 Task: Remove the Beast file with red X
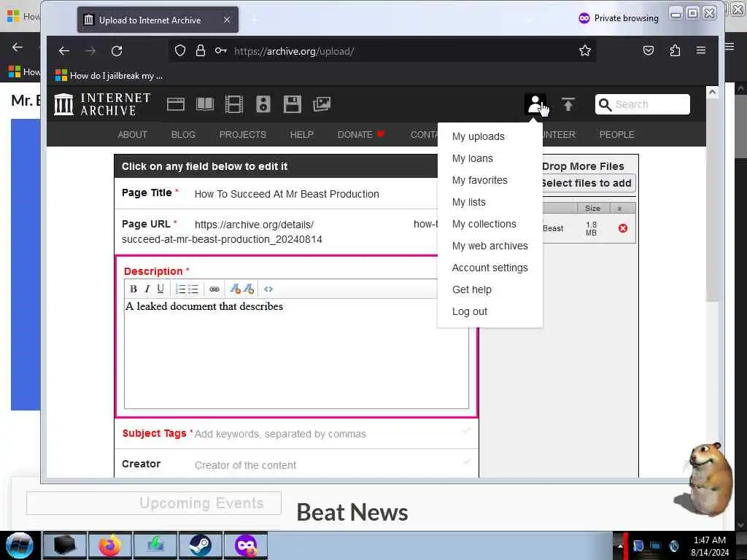point(623,228)
